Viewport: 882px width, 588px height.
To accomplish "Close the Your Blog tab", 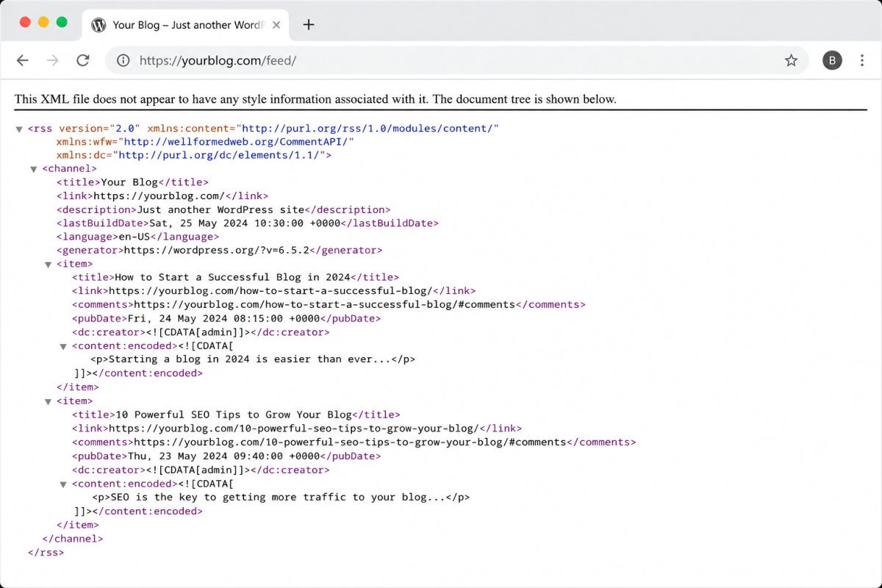I will (276, 25).
